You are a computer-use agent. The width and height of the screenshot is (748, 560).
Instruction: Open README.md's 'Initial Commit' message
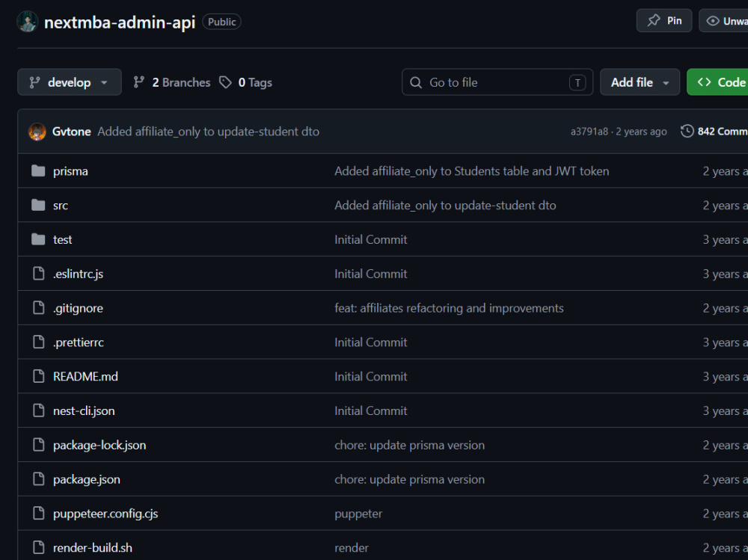[371, 376]
